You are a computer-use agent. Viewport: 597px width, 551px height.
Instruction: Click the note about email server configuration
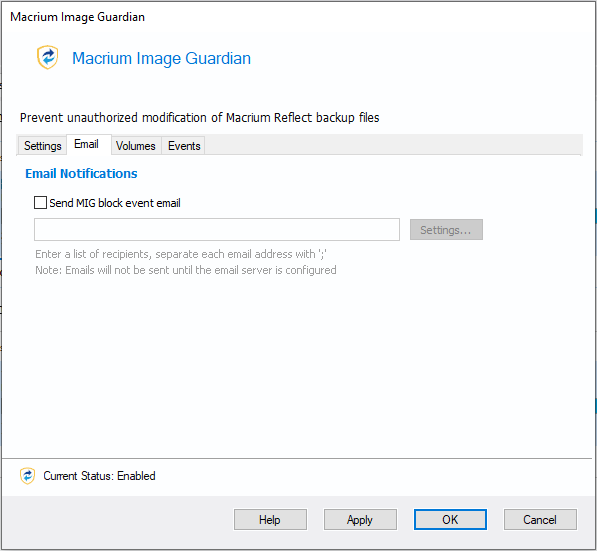(186, 270)
